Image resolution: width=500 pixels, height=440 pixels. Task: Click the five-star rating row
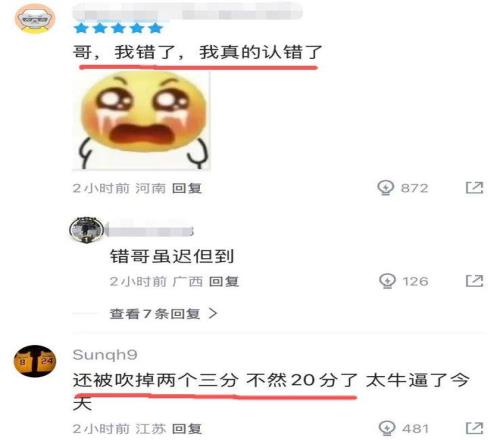[118, 28]
